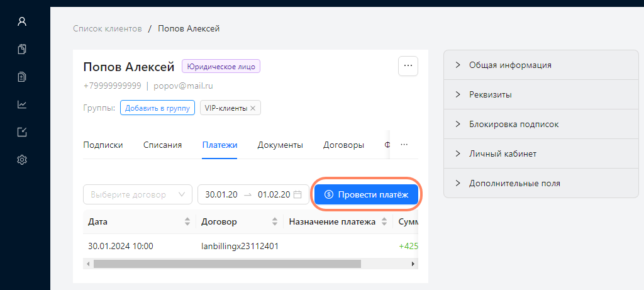Image resolution: width=644 pixels, height=290 pixels.
Task: Open settings gear in sidebar
Action: pos(22,160)
